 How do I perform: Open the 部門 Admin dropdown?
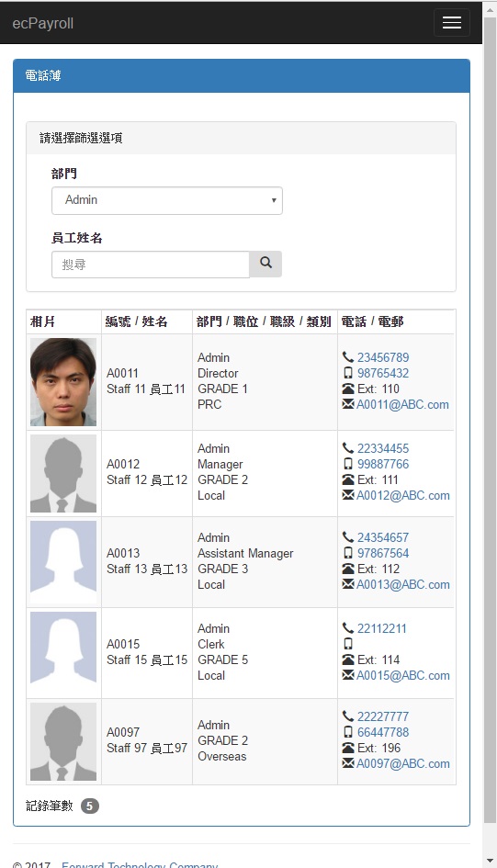(x=167, y=200)
